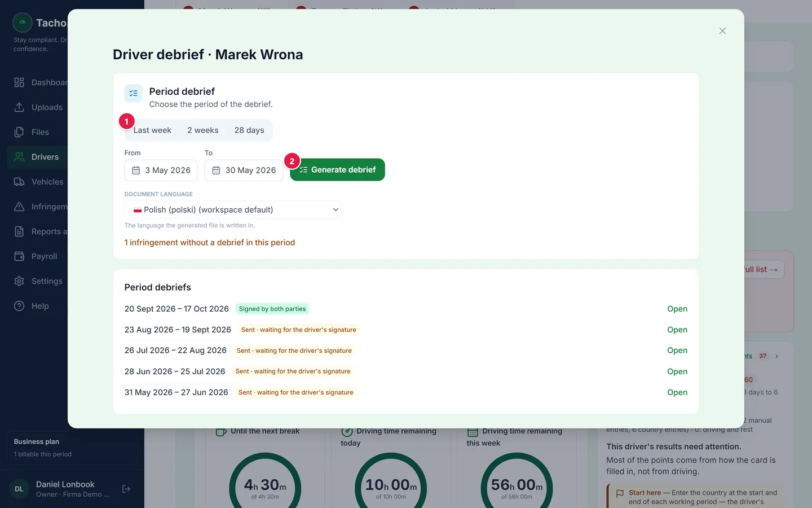Switch to the 28 days period
The width and height of the screenshot is (812, 508).
click(x=249, y=130)
